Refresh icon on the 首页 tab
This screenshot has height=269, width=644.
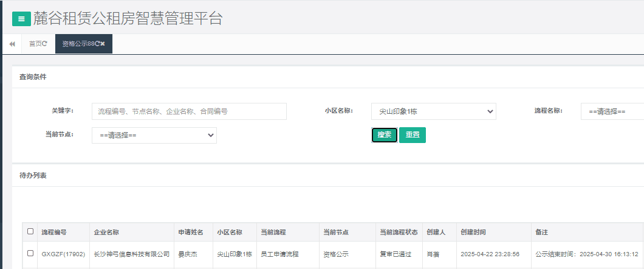point(45,44)
